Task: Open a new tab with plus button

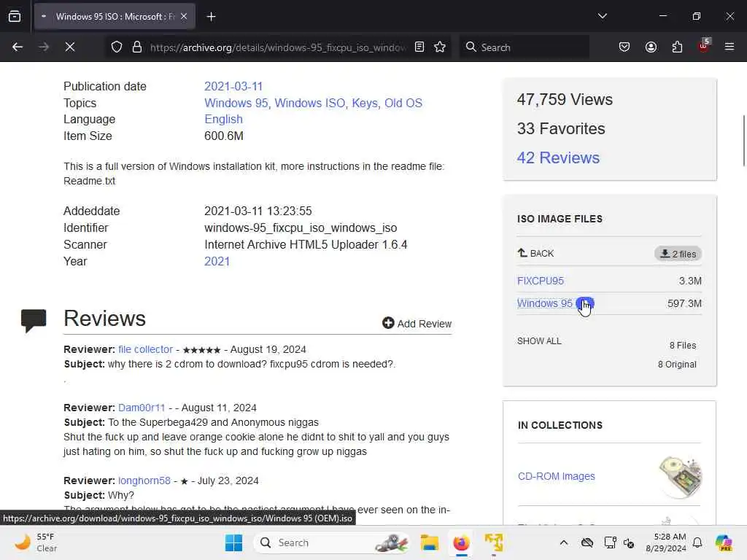Action: (x=211, y=17)
